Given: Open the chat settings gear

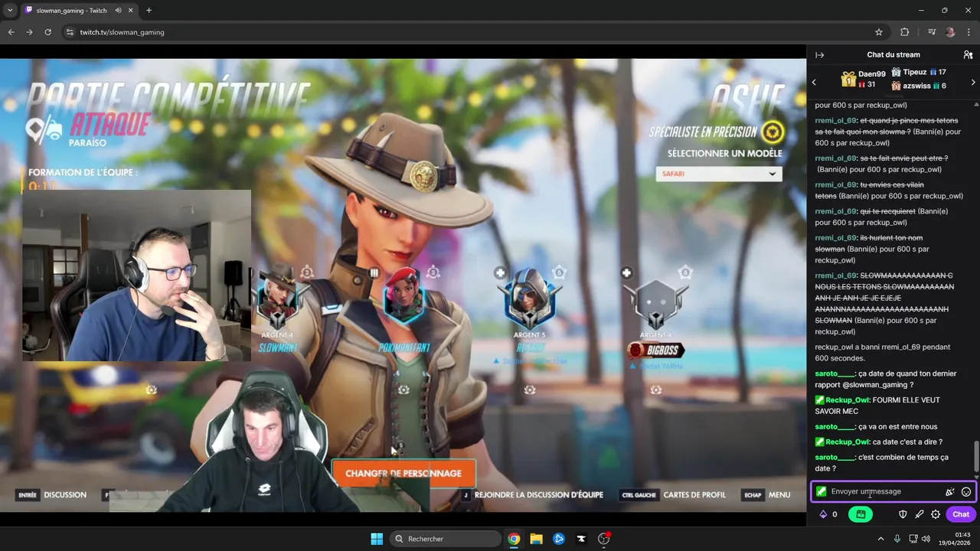Looking at the screenshot, I should coord(936,514).
